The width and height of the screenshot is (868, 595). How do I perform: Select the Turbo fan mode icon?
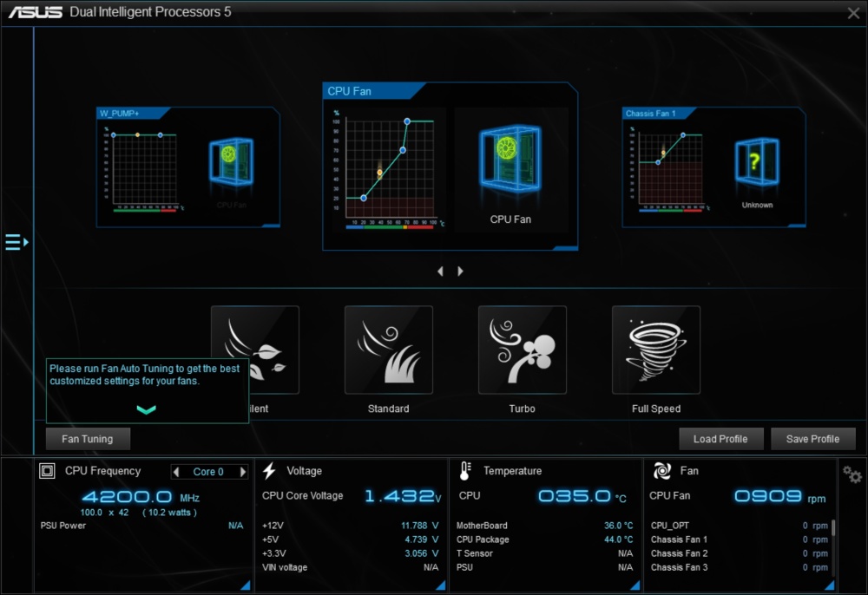pyautogui.click(x=522, y=350)
